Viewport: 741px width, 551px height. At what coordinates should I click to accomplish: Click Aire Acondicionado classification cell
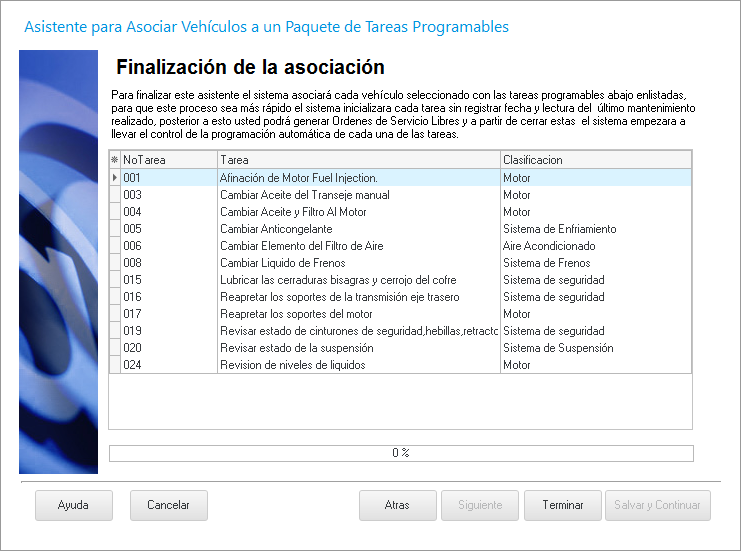click(x=549, y=246)
